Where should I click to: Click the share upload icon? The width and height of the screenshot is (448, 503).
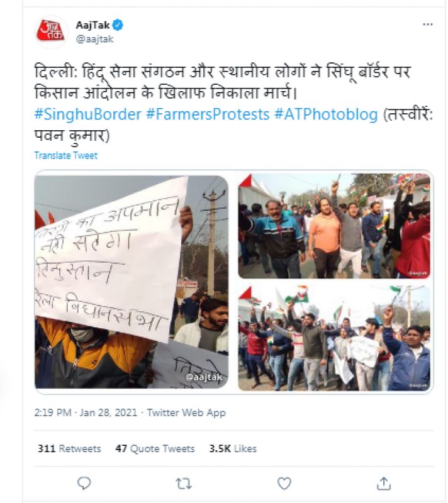pos(384,484)
